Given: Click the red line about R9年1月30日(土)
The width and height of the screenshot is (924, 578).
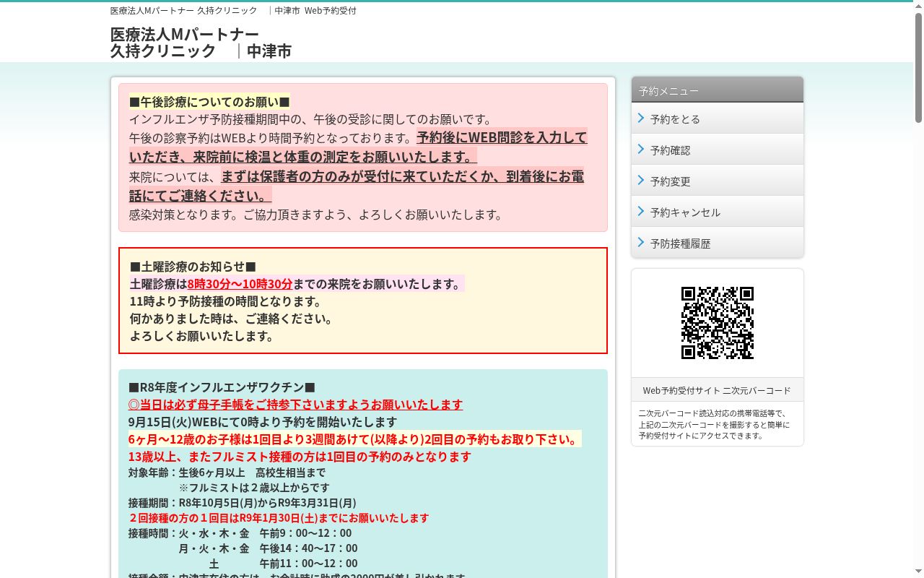Looking at the screenshot, I should pos(279,518).
